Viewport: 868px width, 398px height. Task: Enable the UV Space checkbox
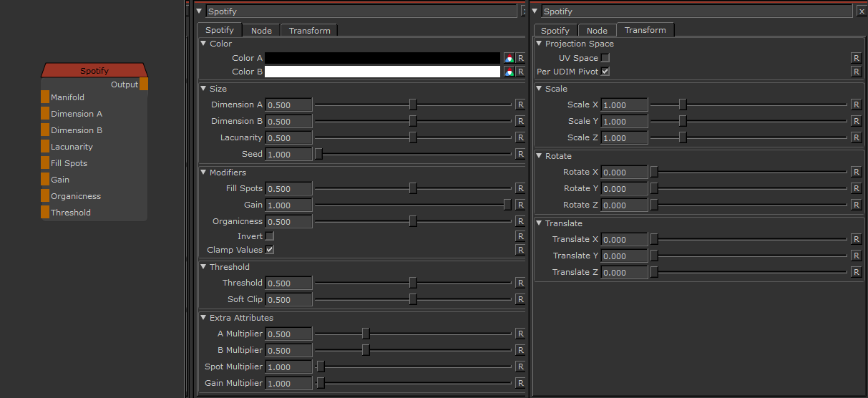(x=605, y=58)
